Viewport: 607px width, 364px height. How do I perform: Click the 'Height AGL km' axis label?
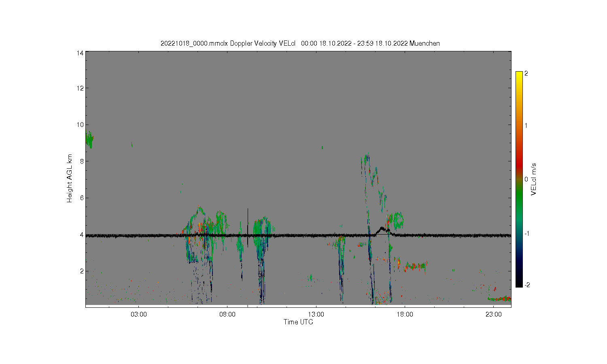70,178
